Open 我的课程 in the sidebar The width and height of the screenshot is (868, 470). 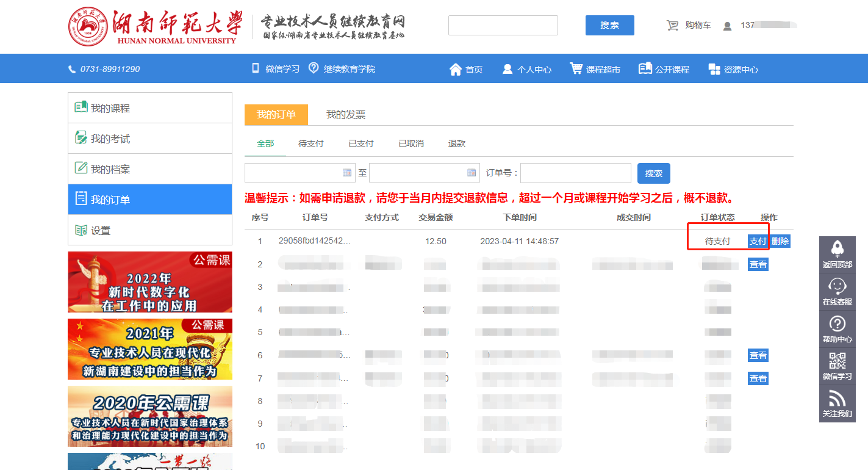pos(150,108)
